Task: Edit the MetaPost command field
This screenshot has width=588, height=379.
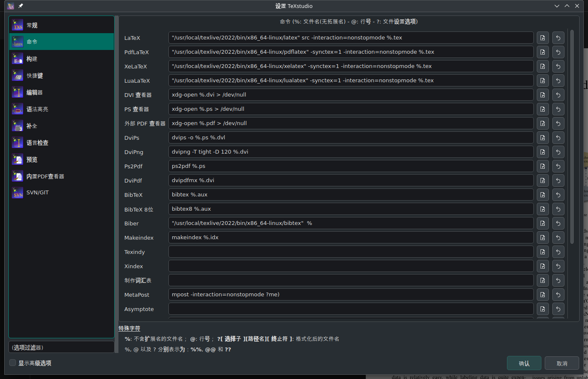Action: point(351,295)
